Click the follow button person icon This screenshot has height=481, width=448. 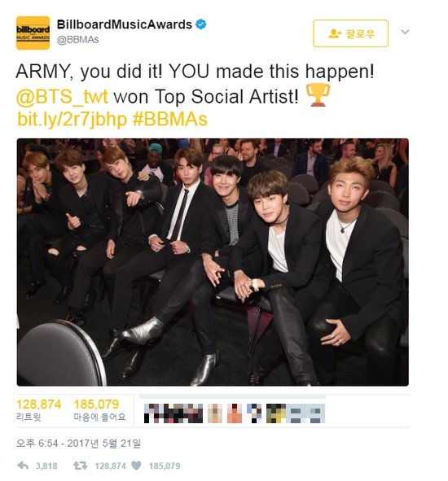point(335,33)
